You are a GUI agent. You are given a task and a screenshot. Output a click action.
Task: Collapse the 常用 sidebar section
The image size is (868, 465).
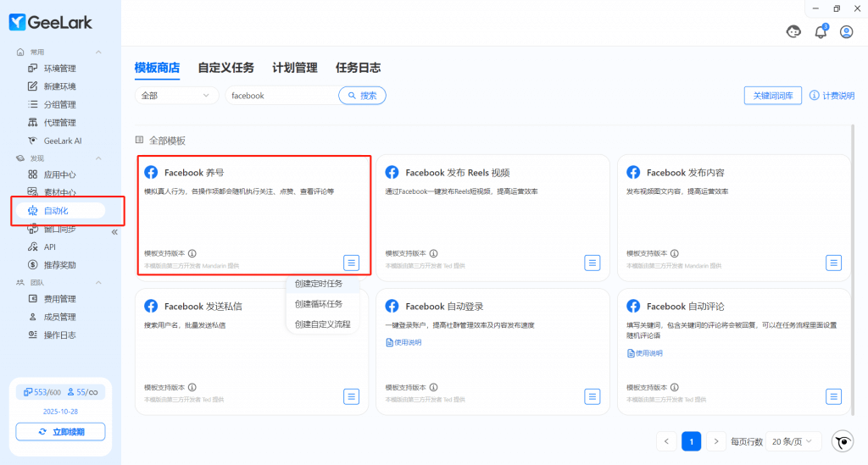pos(98,53)
